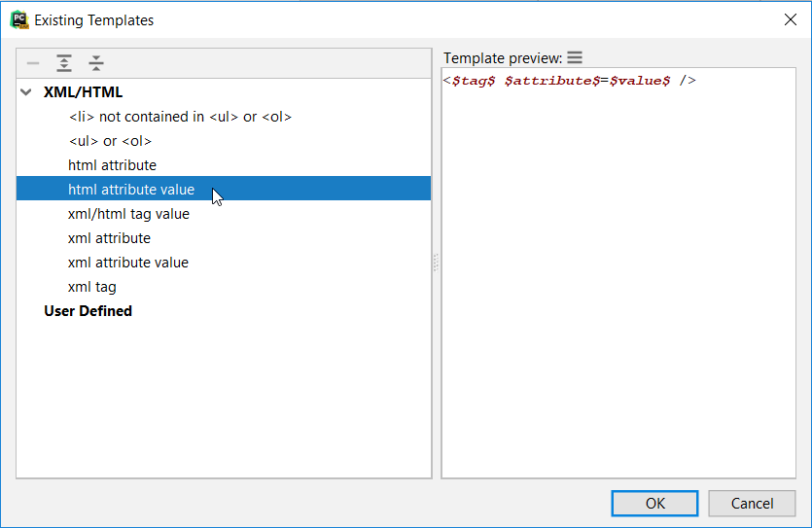This screenshot has height=528, width=812.
Task: Select the "<ul> or <ol>" template
Action: pyautogui.click(x=110, y=141)
